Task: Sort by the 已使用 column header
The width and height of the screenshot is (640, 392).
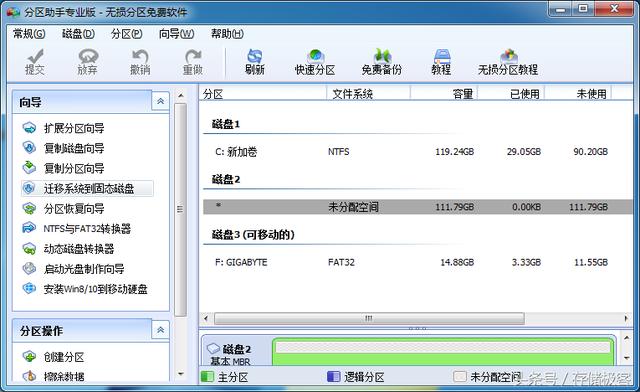Action: pos(511,94)
